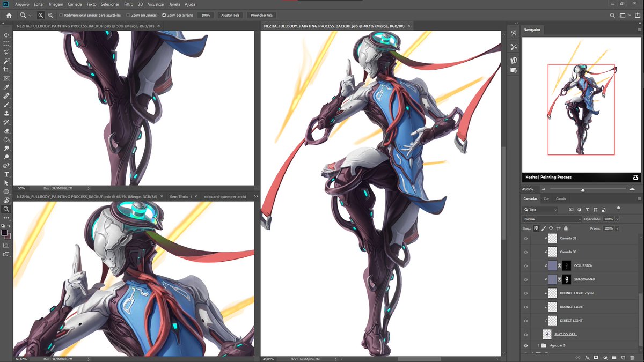Hide the BOUNCE LIGHT copiar layer
Image resolution: width=644 pixels, height=362 pixels.
tap(526, 293)
